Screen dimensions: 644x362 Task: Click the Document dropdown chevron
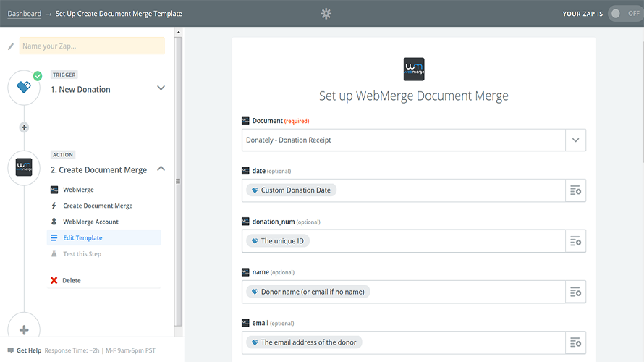click(x=575, y=140)
